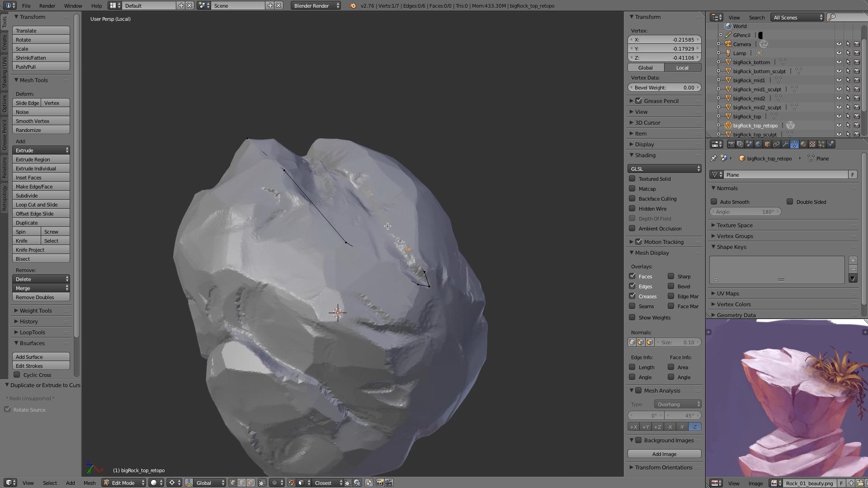The image size is (868, 488).
Task: Expand the LoopTools panel
Action: (33, 332)
